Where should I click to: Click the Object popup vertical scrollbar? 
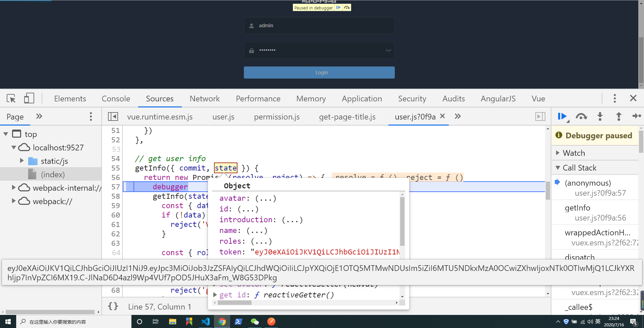click(402, 221)
